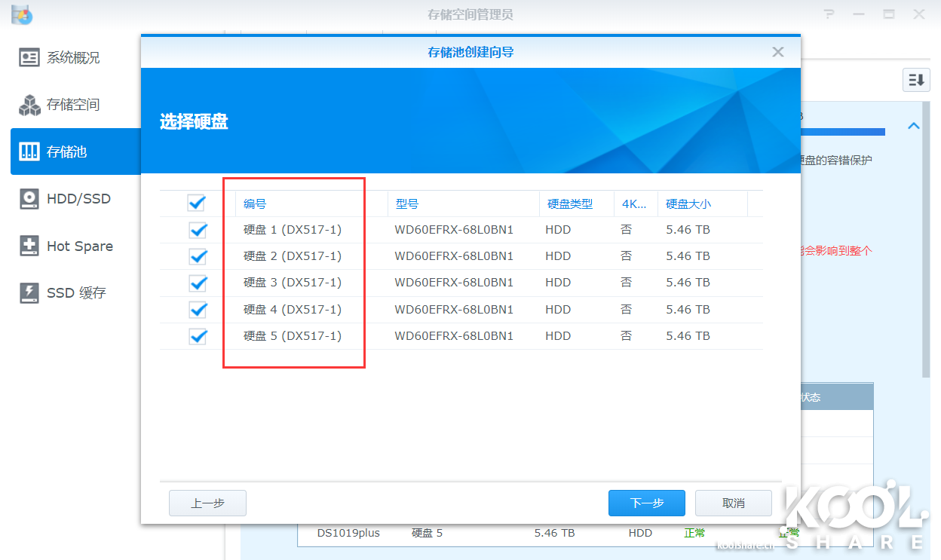
Task: Click the Storage Space (存储空间) cubes icon
Action: (29, 105)
